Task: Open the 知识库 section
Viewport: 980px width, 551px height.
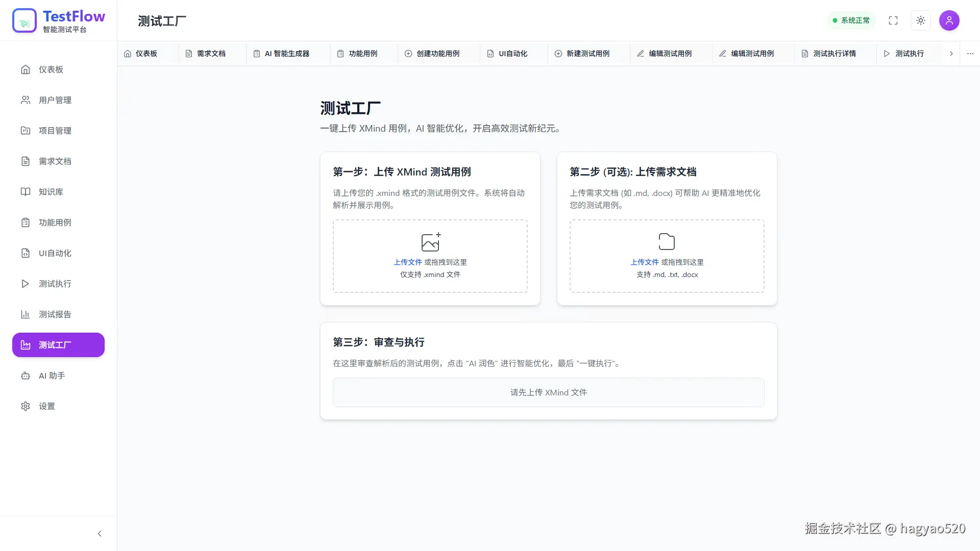Action: coord(51,192)
